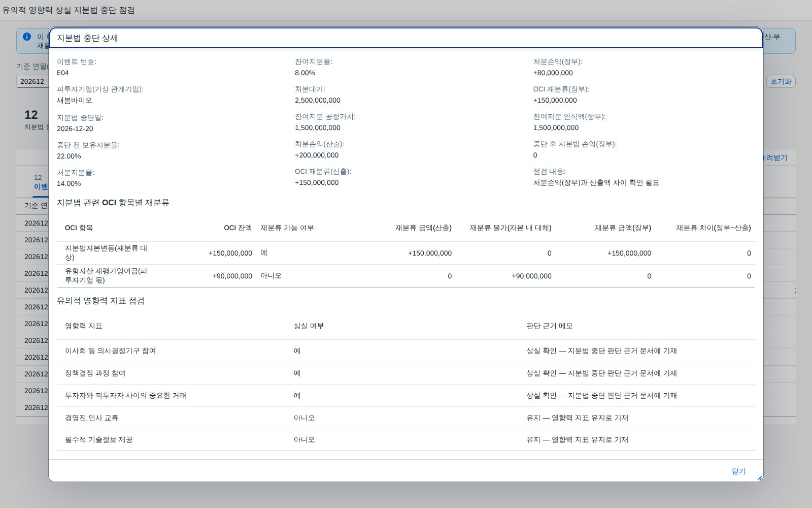Click investee name 새봄바이오

coord(75,100)
